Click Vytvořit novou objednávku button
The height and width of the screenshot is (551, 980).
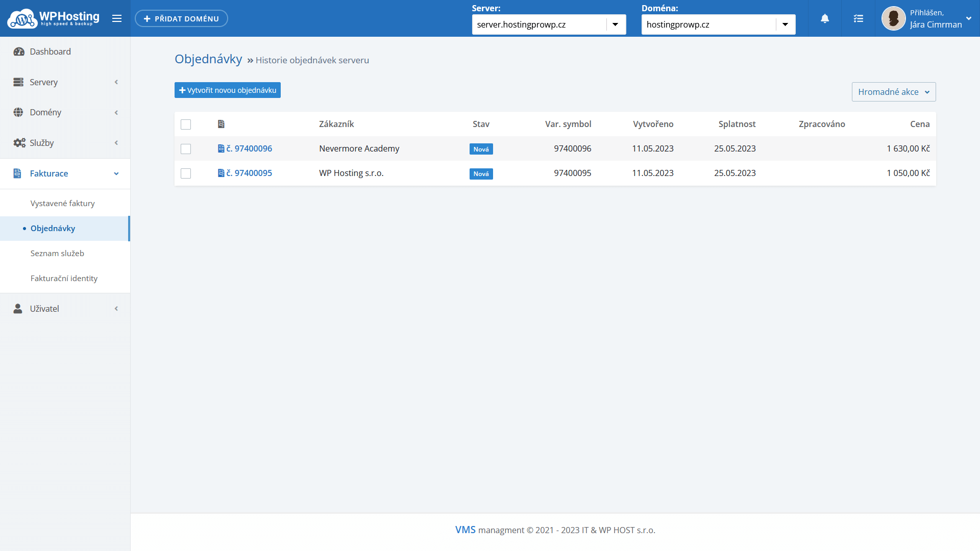(228, 90)
